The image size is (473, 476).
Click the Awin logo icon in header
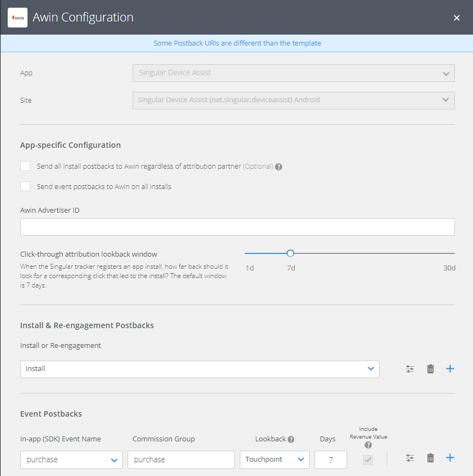(x=18, y=18)
